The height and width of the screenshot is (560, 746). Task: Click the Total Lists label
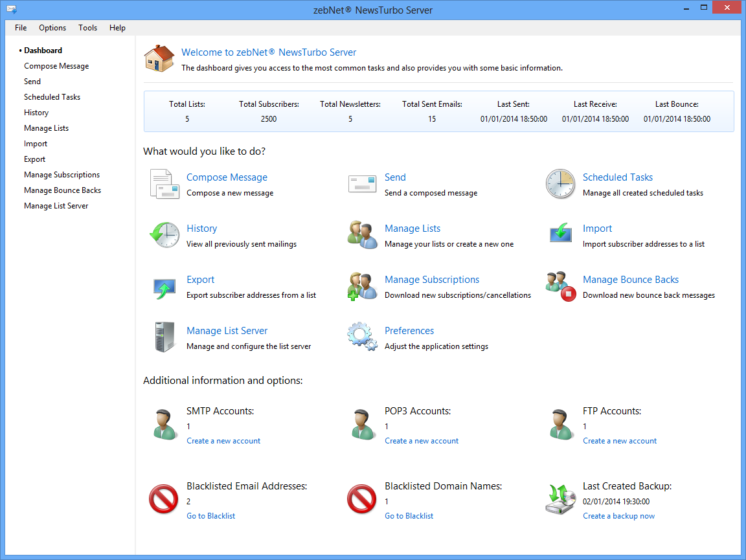(x=187, y=104)
